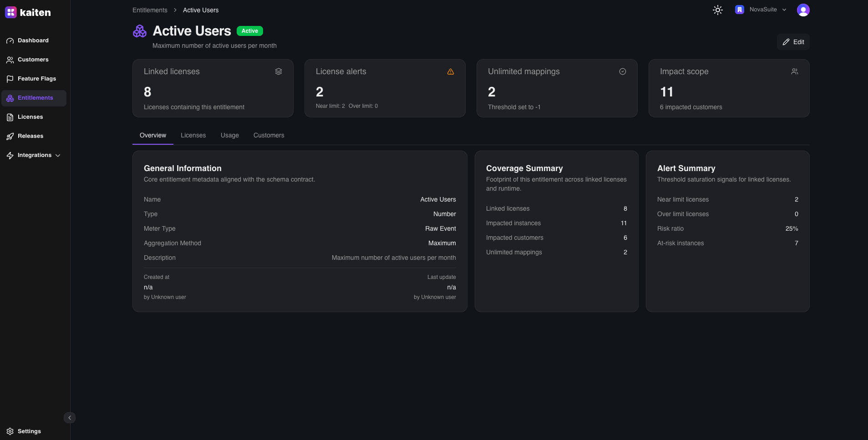Screen dimensions: 868x440
Task: Collapse the sidebar with chevron button
Action: (x=70, y=418)
